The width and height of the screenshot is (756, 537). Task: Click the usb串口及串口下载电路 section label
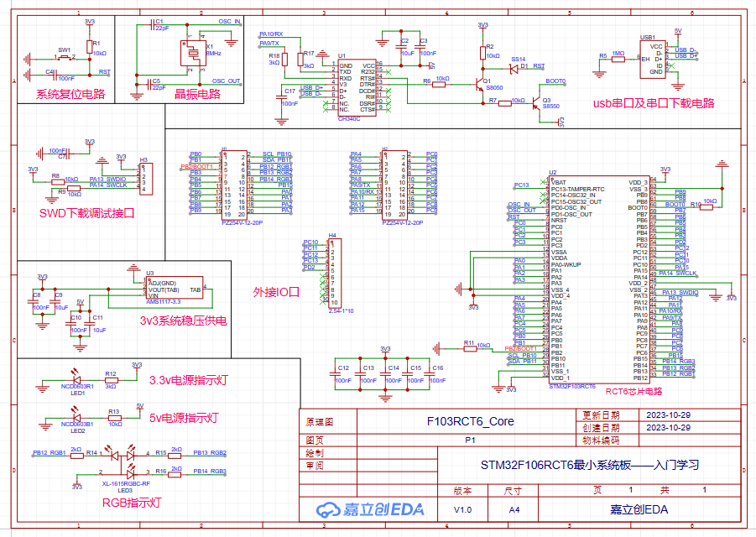[x=654, y=103]
